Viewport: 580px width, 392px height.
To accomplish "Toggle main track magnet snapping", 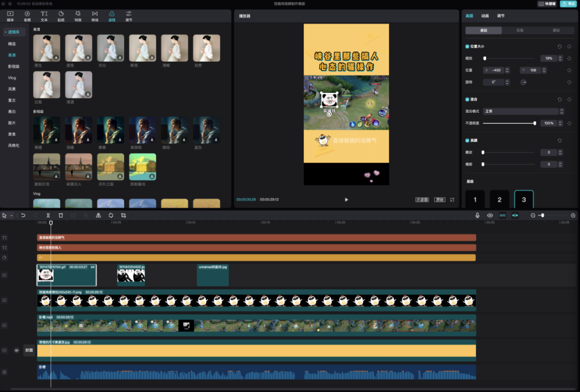I will point(490,215).
